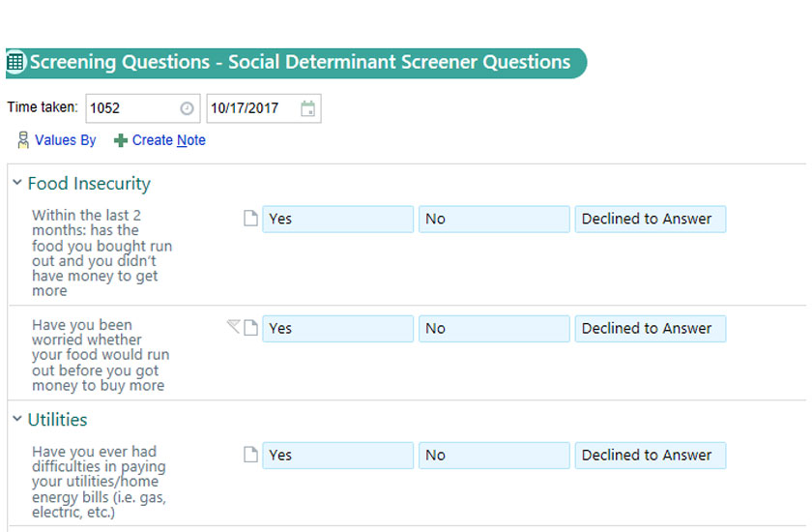Click the flag icon beside worried about food question

point(233,327)
